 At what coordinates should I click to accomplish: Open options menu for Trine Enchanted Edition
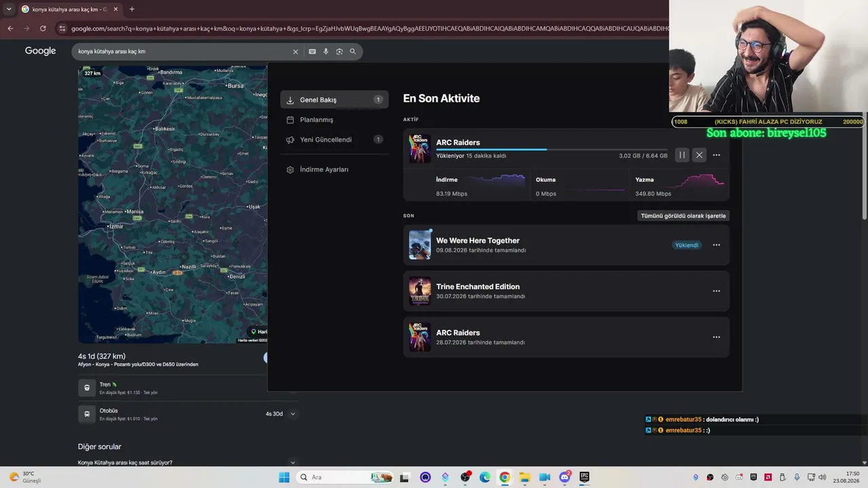(x=716, y=291)
